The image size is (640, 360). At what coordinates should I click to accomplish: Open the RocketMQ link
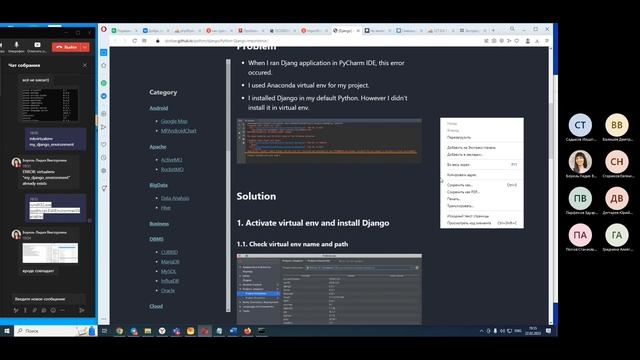(x=172, y=169)
